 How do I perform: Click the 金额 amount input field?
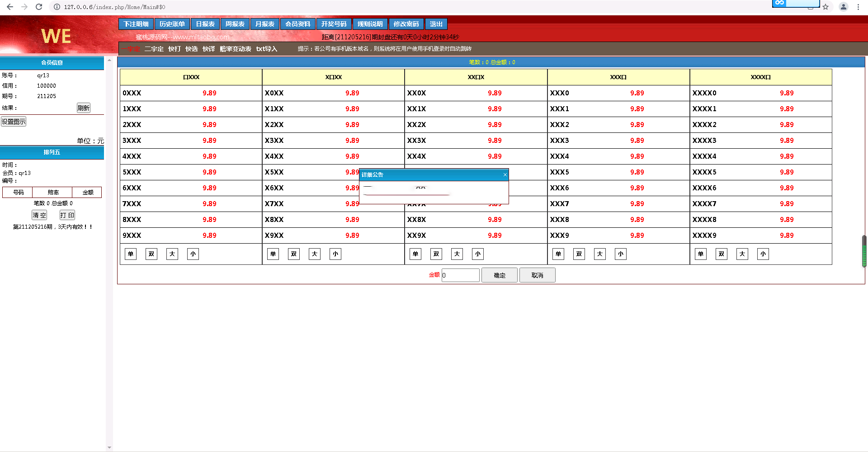pyautogui.click(x=460, y=275)
